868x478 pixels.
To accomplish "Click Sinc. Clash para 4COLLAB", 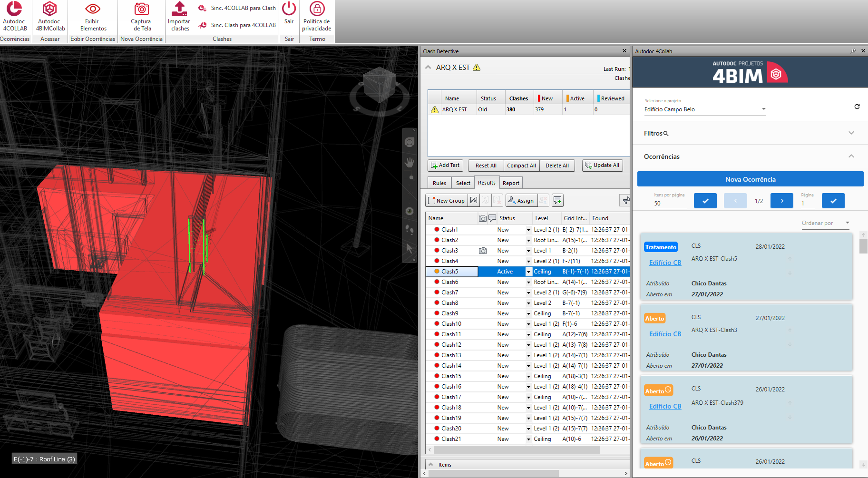I will [x=237, y=25].
